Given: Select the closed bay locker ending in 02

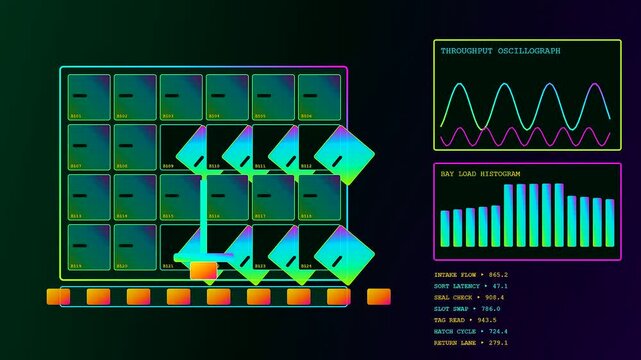Looking at the screenshot, I should [x=135, y=97].
